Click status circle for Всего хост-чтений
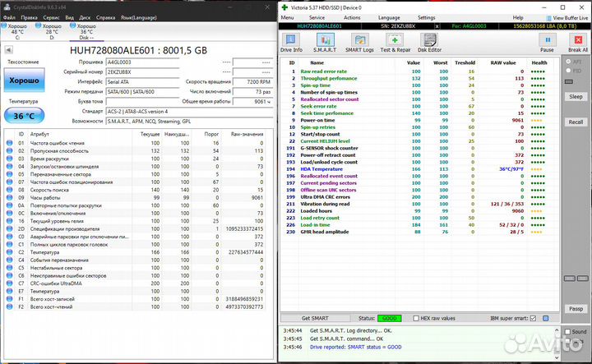The width and height of the screenshot is (592, 364). pos(9,306)
